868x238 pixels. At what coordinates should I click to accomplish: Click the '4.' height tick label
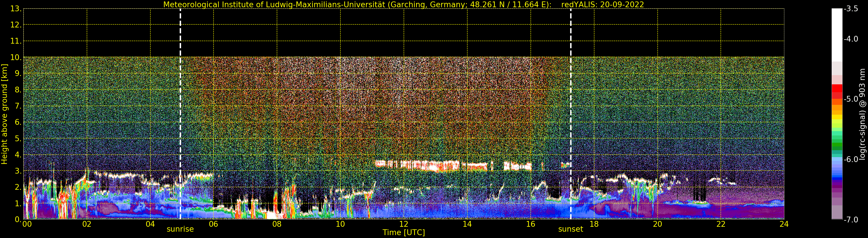[x=18, y=155]
